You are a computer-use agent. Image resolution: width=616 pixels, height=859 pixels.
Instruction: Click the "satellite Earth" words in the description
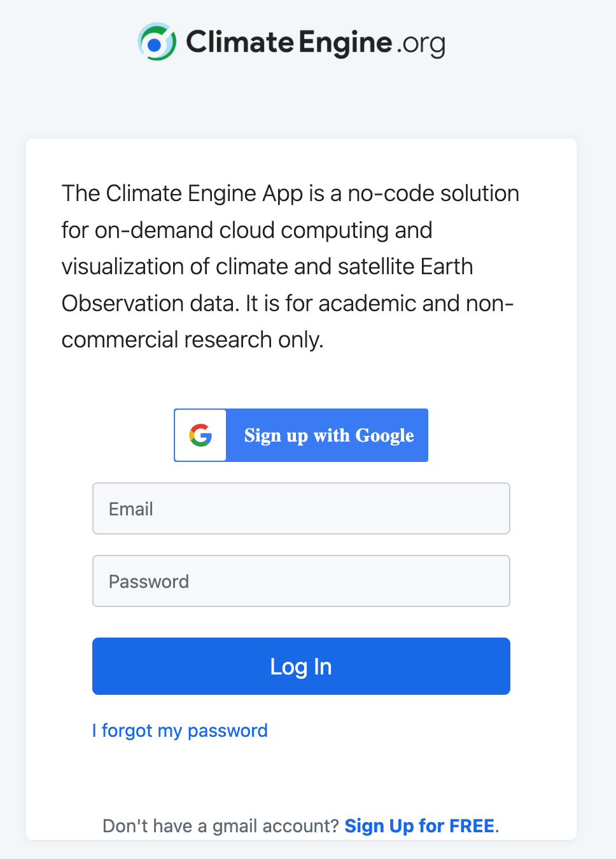click(405, 267)
